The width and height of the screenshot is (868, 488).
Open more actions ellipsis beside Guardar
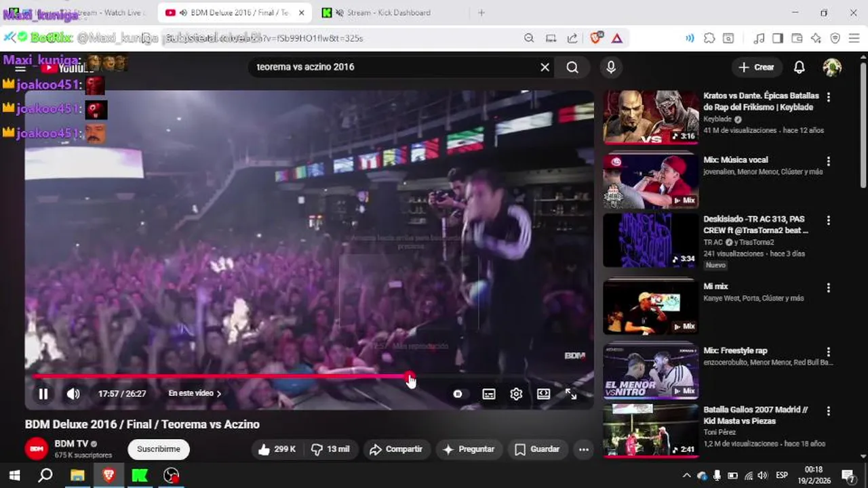coord(583,449)
